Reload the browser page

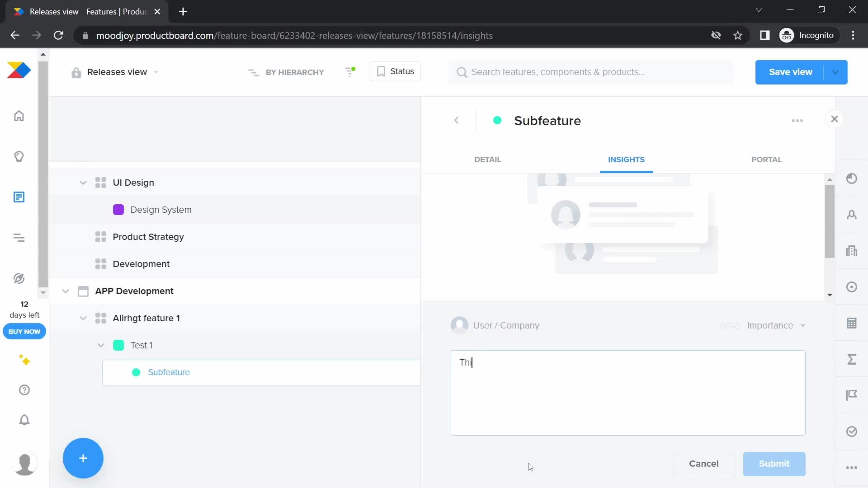(59, 35)
